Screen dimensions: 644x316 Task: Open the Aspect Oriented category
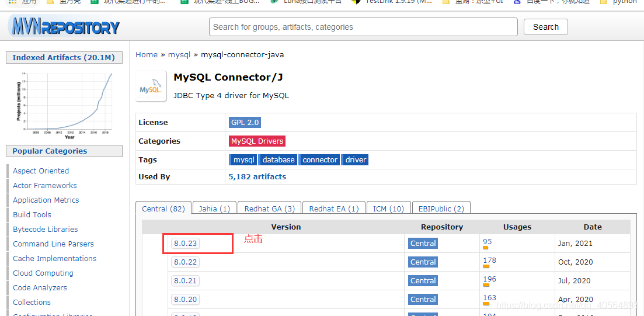[41, 171]
